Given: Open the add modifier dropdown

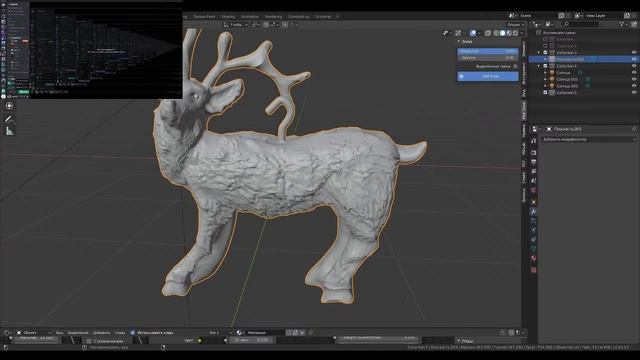Looking at the screenshot, I should [589, 139].
